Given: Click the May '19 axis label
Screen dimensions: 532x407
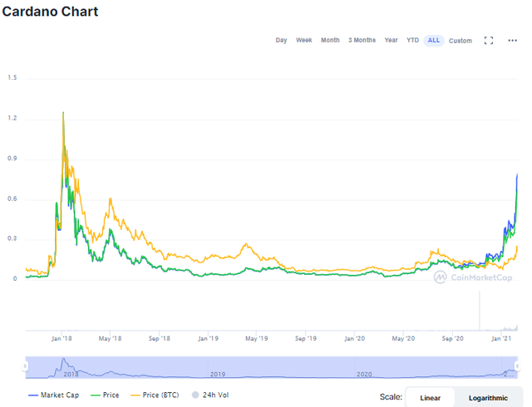Looking at the screenshot, I should [257, 339].
